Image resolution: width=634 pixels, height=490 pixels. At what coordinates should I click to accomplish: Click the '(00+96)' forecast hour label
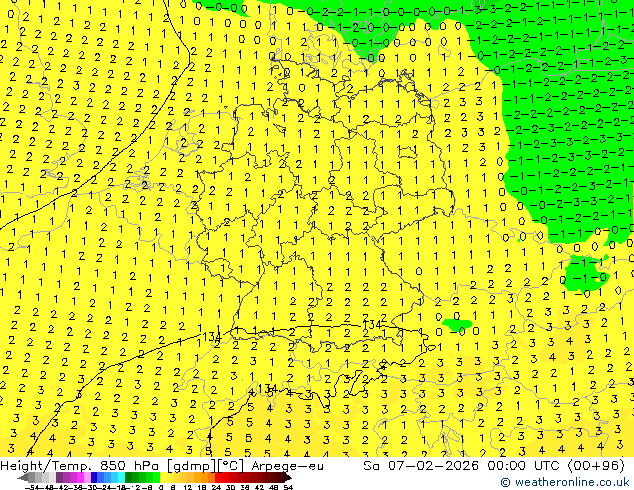pyautogui.click(x=596, y=466)
